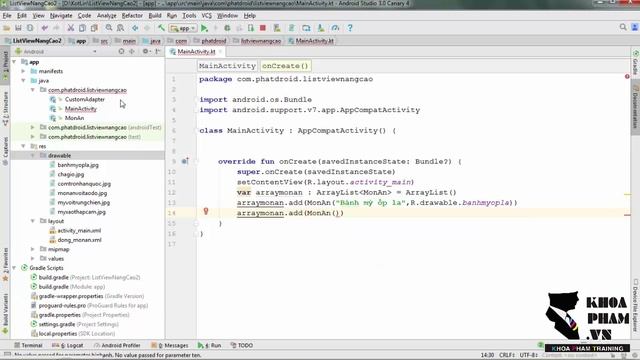Open the Gradle side panel tab
640x360 pixels.
pos(636,63)
